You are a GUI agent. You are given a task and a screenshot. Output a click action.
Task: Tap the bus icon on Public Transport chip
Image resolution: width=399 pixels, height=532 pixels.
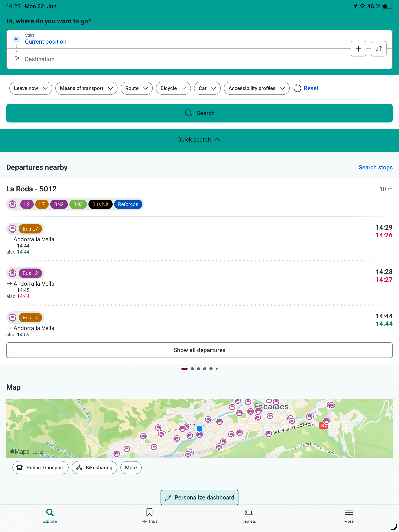(x=19, y=468)
